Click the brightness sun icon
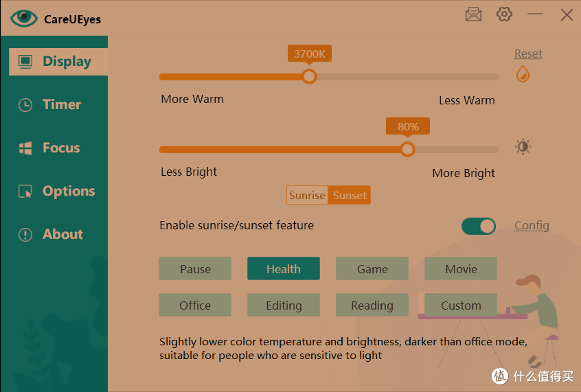Image resolution: width=581 pixels, height=392 pixels. pyautogui.click(x=523, y=147)
